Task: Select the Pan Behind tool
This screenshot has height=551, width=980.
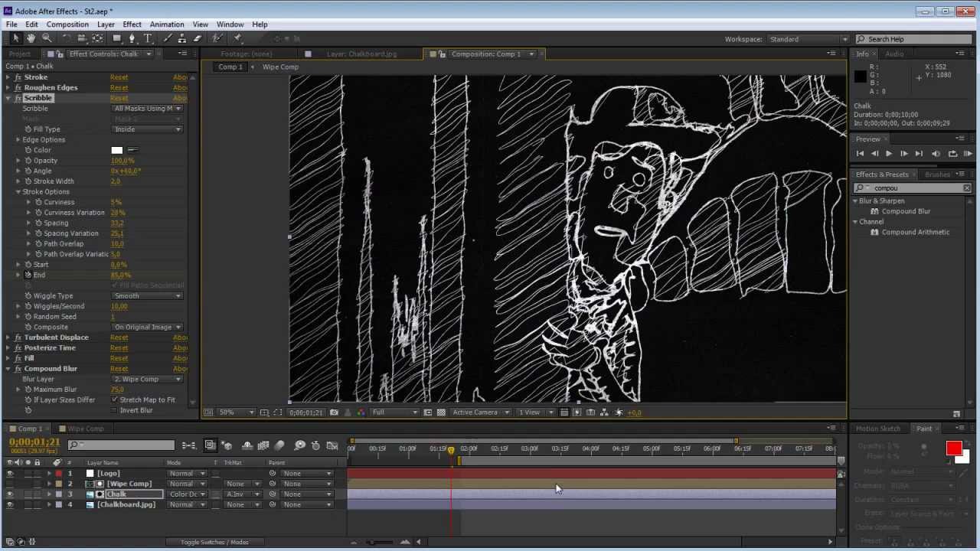Action: 98,38
